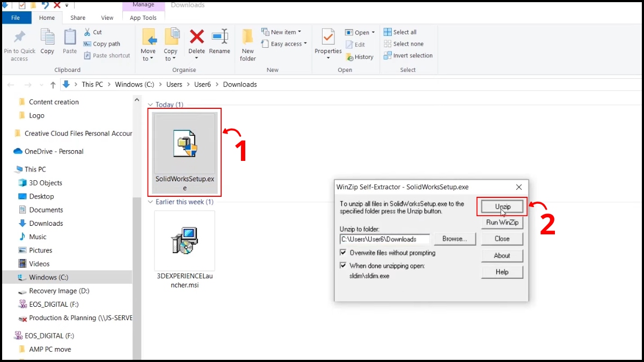Screen dimensions: 644x362
Task: Click Users in the address breadcrumb
Action: [x=174, y=84]
